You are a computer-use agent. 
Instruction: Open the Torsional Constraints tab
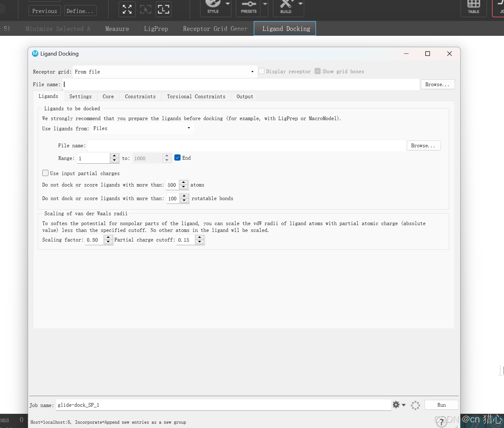click(196, 97)
